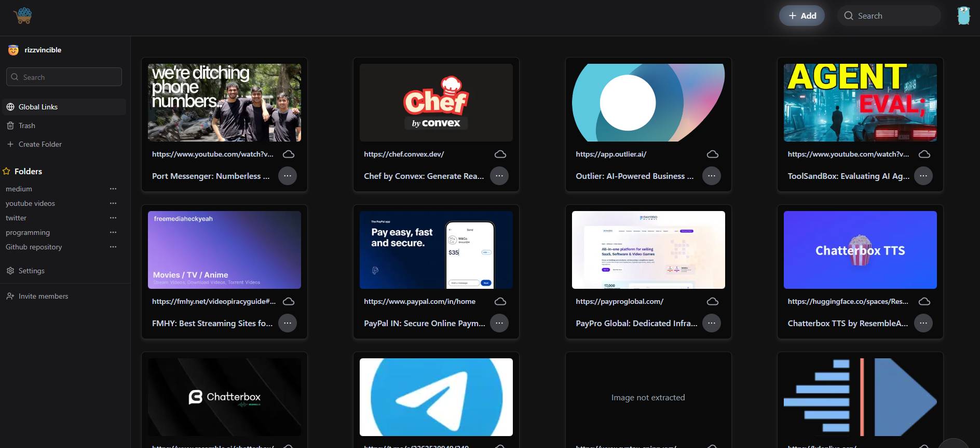
Task: Click the Create Folder plus icon
Action: [x=10, y=144]
